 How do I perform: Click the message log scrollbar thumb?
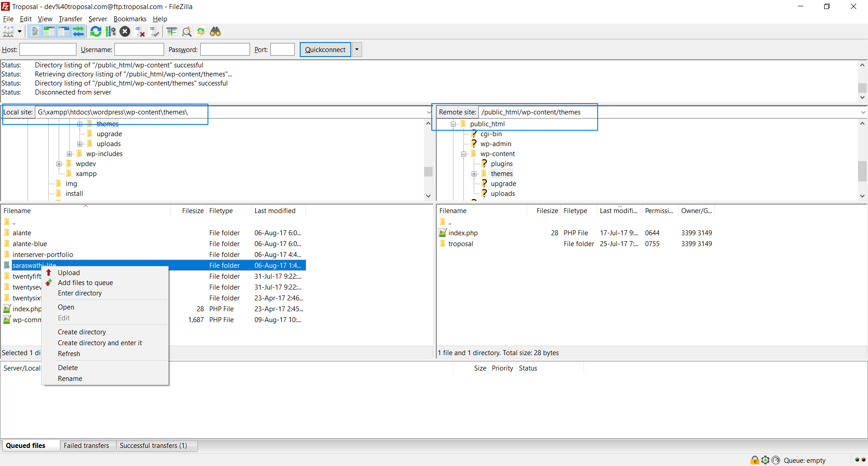(x=863, y=88)
